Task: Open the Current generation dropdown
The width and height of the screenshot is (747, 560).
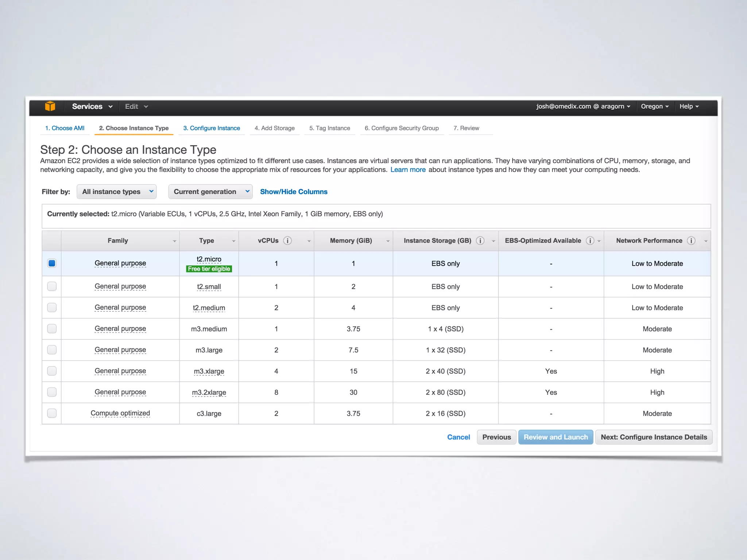Action: click(210, 192)
